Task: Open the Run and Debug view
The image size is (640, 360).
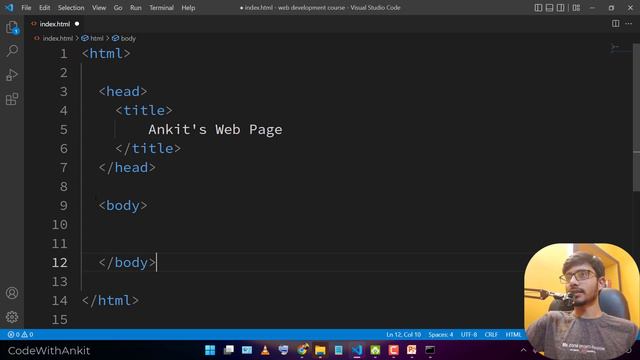Action: click(12, 75)
